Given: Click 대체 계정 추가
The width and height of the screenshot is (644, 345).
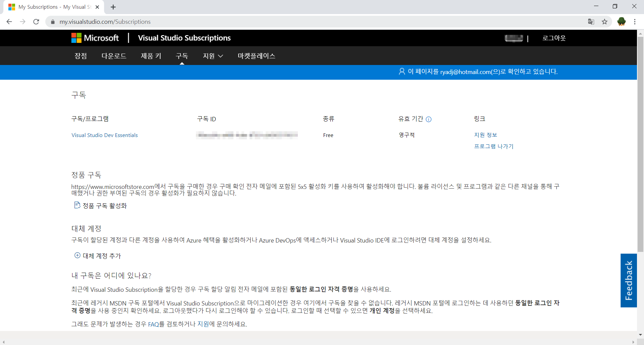Looking at the screenshot, I should (x=102, y=256).
